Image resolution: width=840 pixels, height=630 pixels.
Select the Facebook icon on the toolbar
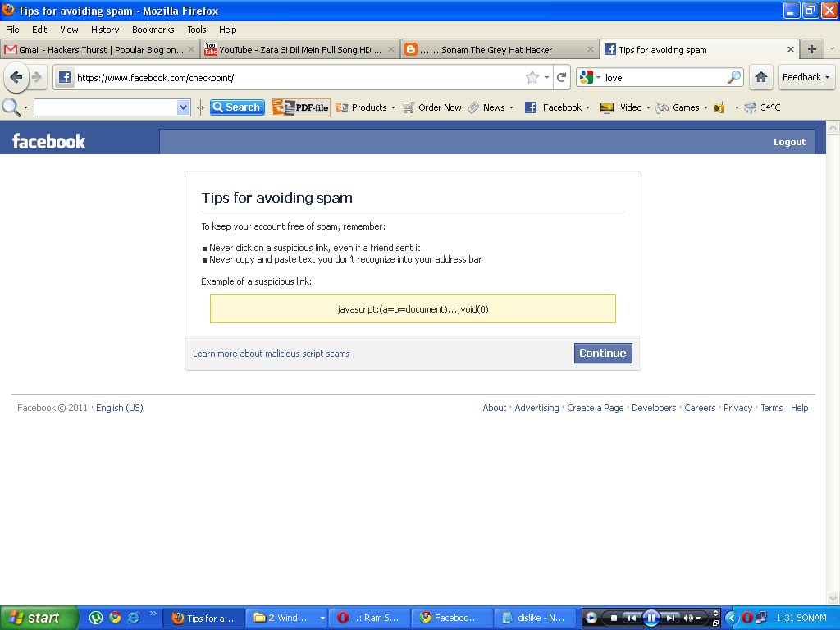[531, 107]
